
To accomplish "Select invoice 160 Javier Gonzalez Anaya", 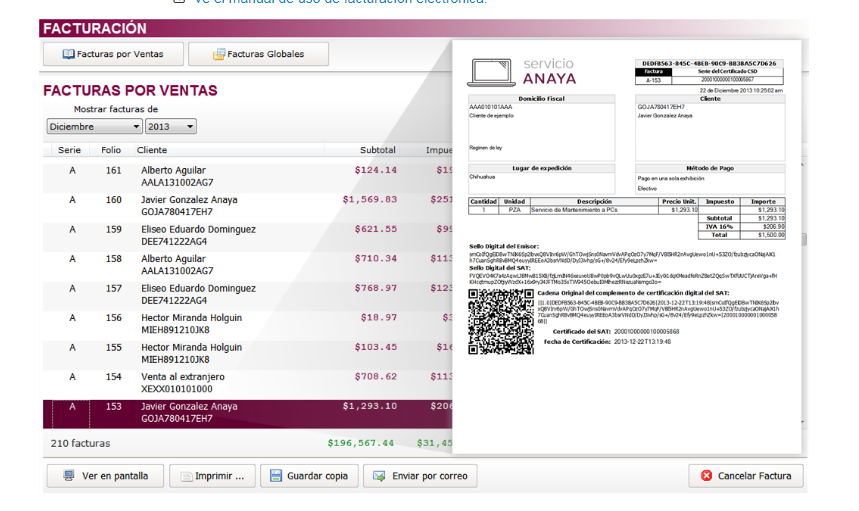I will pyautogui.click(x=248, y=206).
